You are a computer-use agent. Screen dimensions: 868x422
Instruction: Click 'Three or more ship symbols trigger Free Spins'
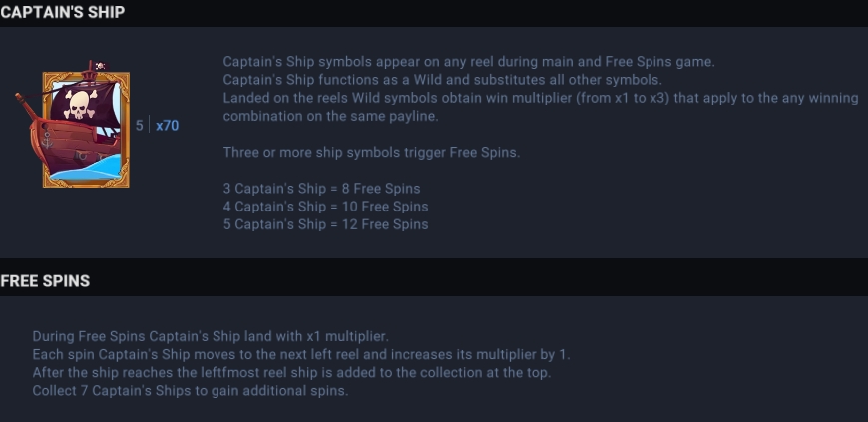[371, 153]
